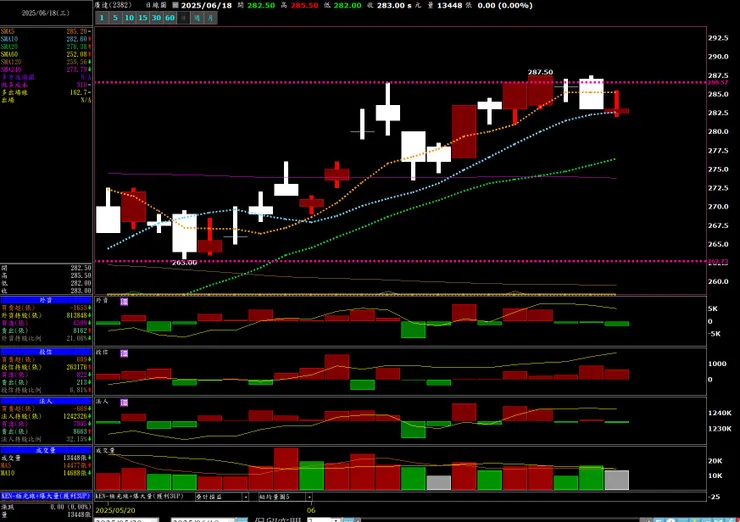The width and height of the screenshot is (740, 522).
Task: Switch to the weekly (週) chart button
Action: (197, 18)
